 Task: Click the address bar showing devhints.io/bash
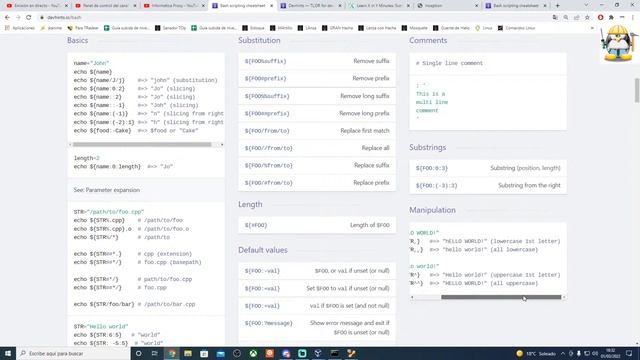pos(294,18)
